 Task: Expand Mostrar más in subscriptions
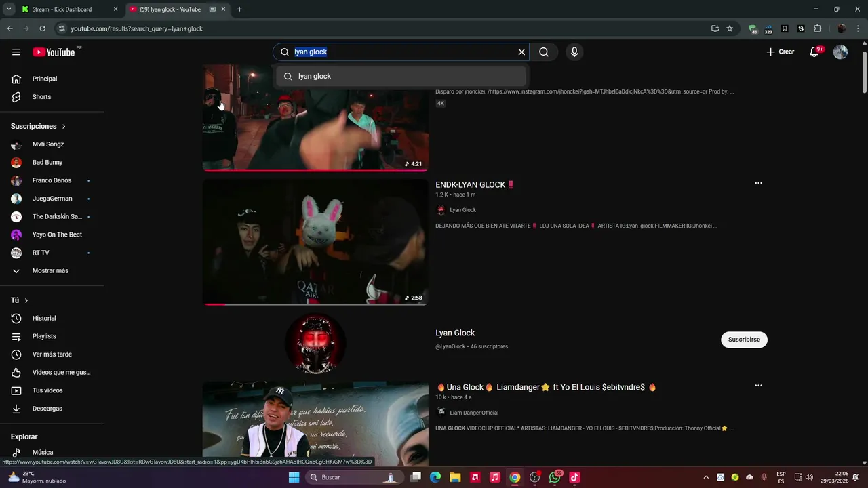[x=52, y=271]
